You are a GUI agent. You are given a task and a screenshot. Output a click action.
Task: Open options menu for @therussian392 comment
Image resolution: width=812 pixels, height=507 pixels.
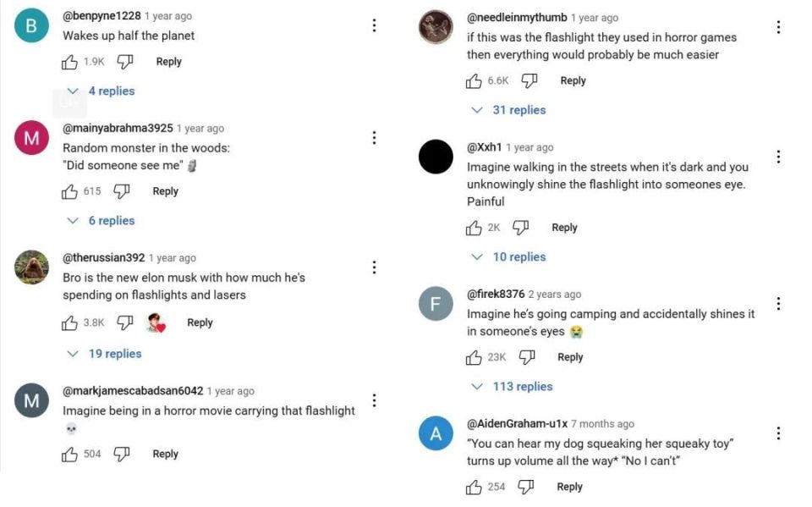(374, 267)
